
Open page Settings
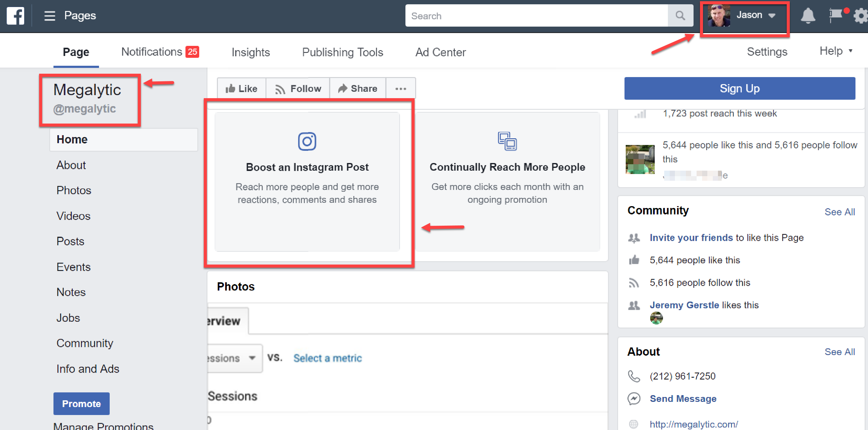(x=767, y=52)
